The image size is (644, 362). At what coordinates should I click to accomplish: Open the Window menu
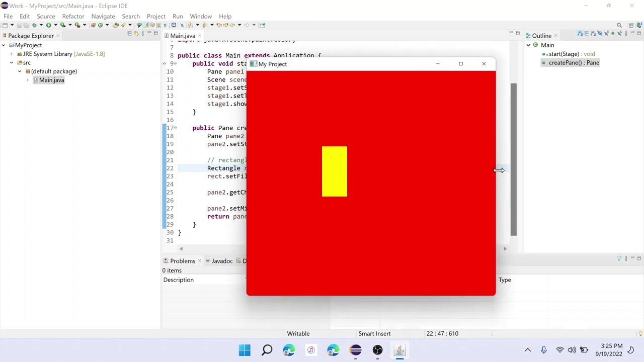pyautogui.click(x=201, y=16)
